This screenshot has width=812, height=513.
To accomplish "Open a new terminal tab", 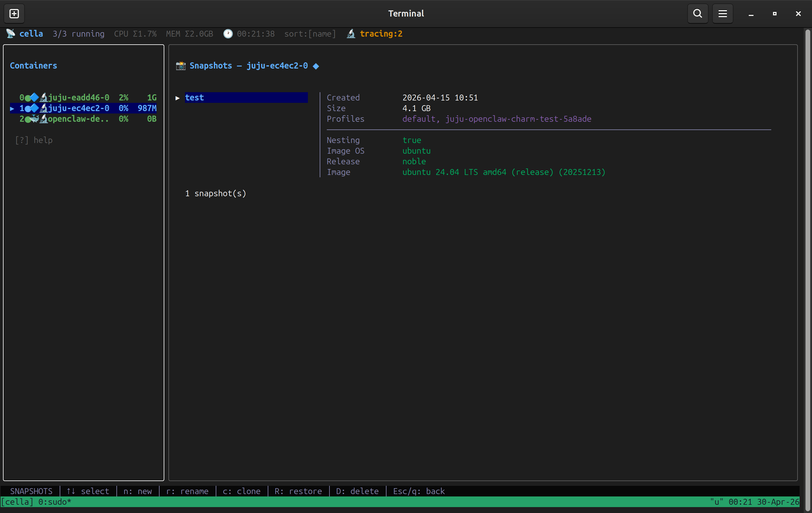I will (x=14, y=14).
